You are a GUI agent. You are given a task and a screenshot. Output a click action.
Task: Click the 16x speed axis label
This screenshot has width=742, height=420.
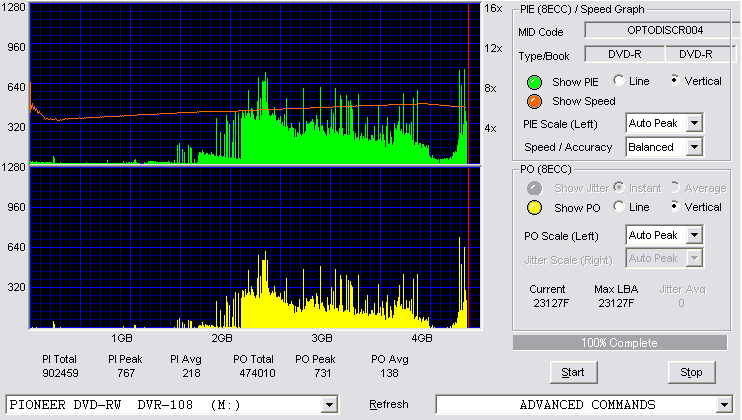(493, 8)
